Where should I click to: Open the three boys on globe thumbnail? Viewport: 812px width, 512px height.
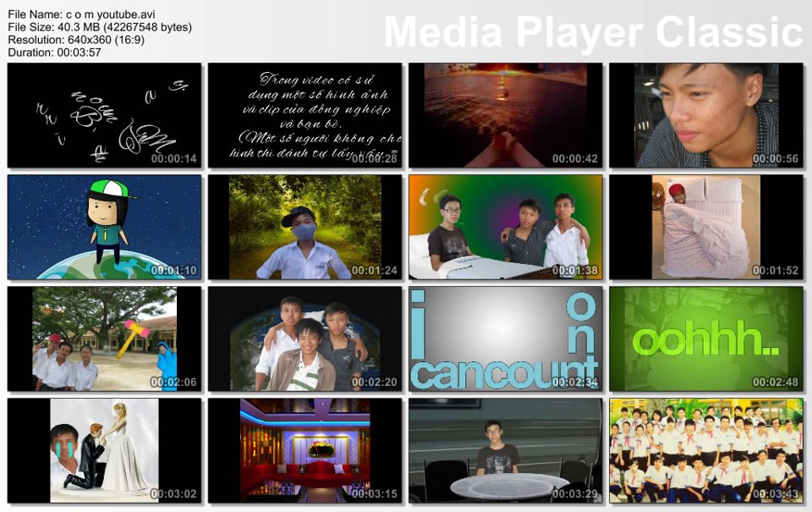pyautogui.click(x=305, y=339)
